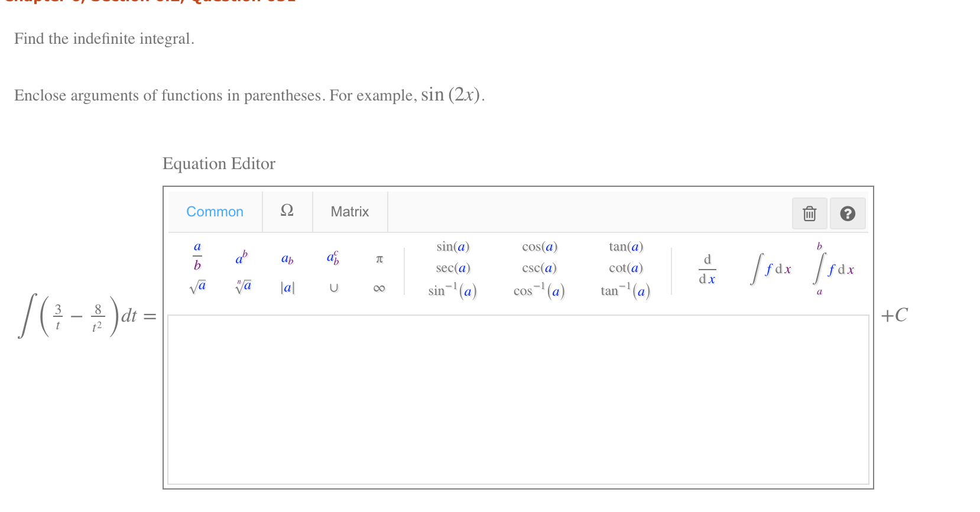
Task: Select the Common tab
Action: 215,212
